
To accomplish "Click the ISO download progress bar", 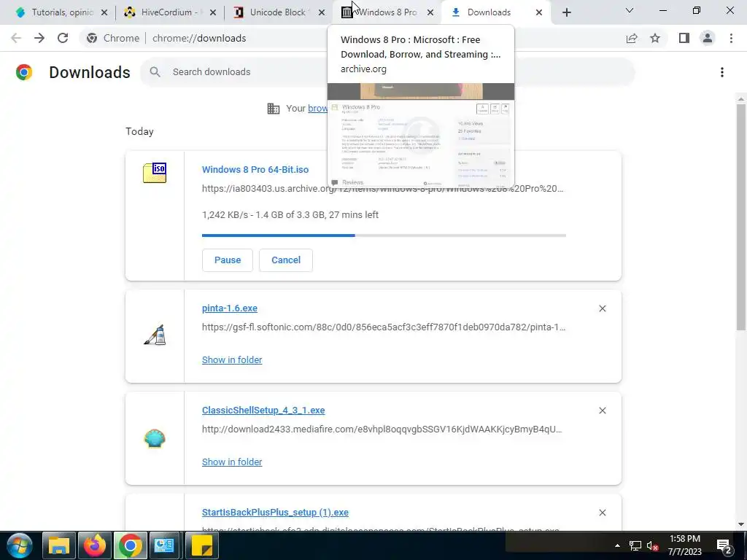I will [x=384, y=236].
